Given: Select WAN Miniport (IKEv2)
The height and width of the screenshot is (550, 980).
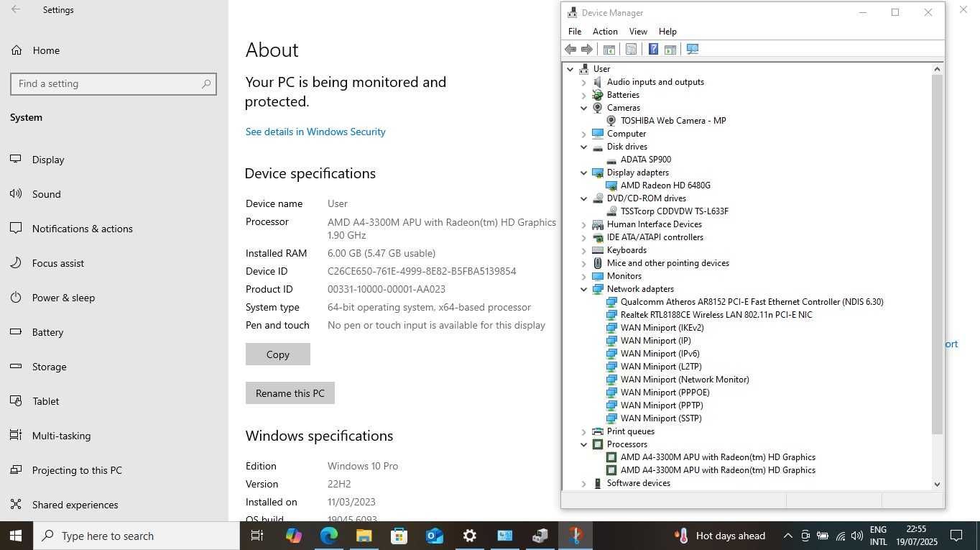Looking at the screenshot, I should [662, 328].
